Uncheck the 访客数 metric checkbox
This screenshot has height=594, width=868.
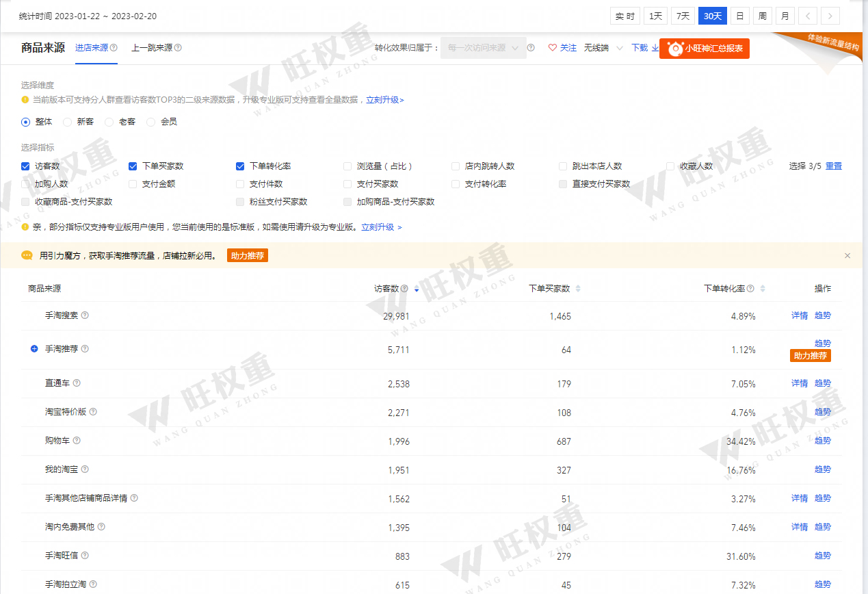coord(25,166)
